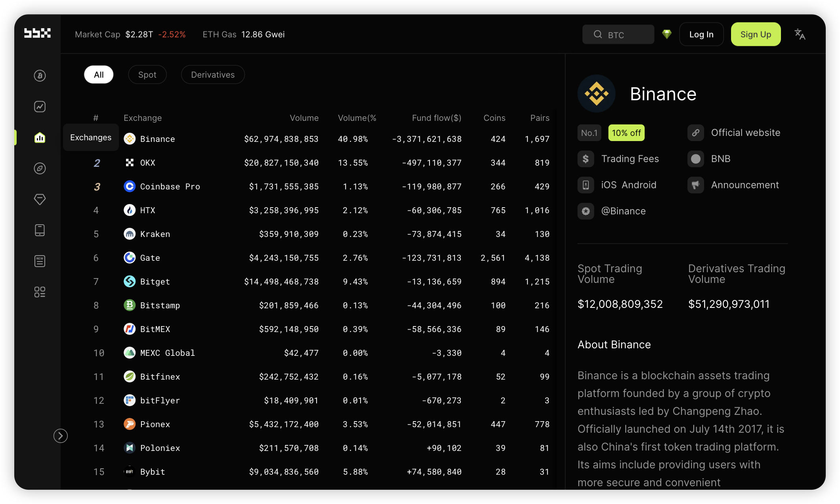Viewport: 840px width, 504px height.
Task: Click Gate's volume $4,243,150,755
Action: pos(284,258)
